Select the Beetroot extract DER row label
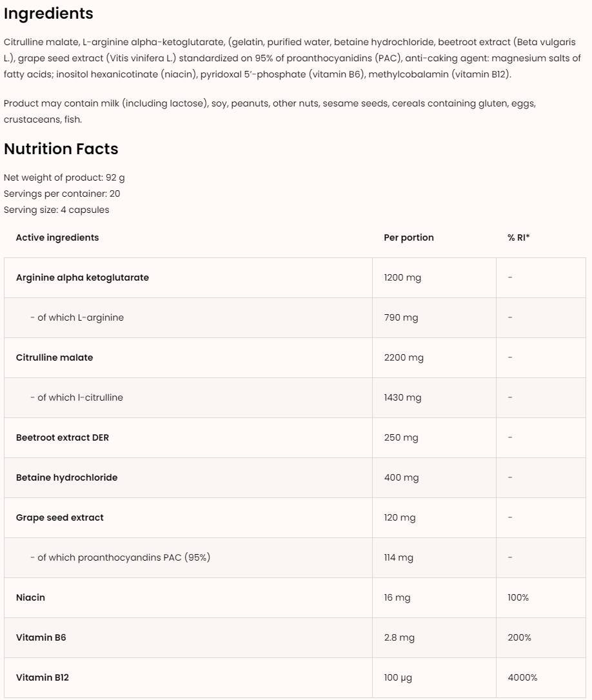Screen dimensions: 592x700 click(x=63, y=437)
